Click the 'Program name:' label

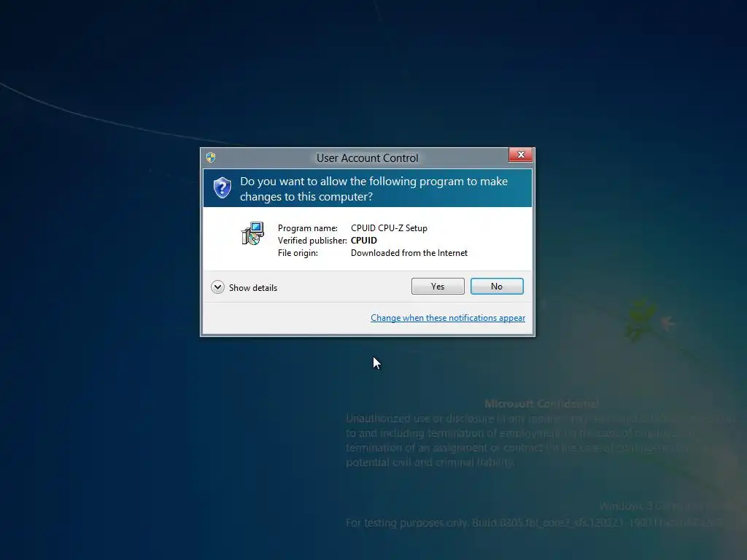[x=307, y=228]
